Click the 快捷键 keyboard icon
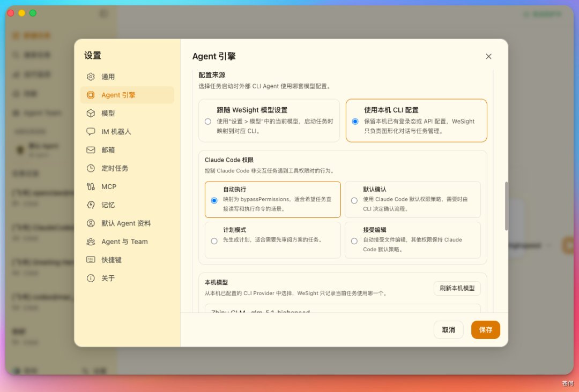The image size is (579, 392). 91,260
